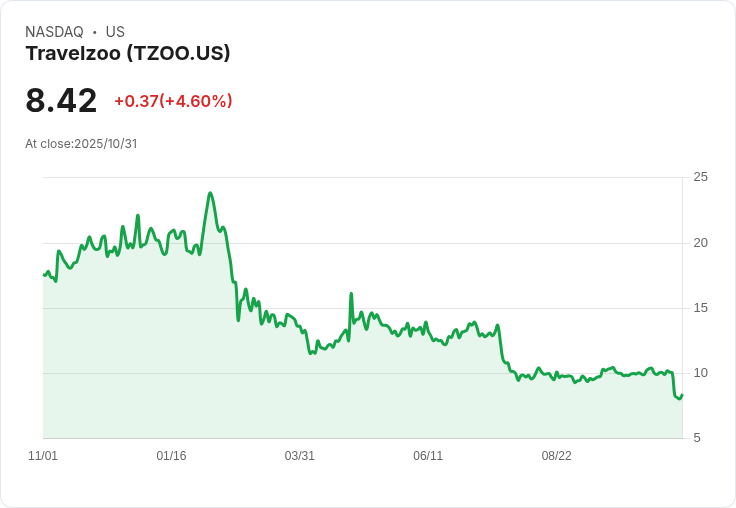
Task: Click the +0.37(+4.60%) price change
Action: pos(173,101)
